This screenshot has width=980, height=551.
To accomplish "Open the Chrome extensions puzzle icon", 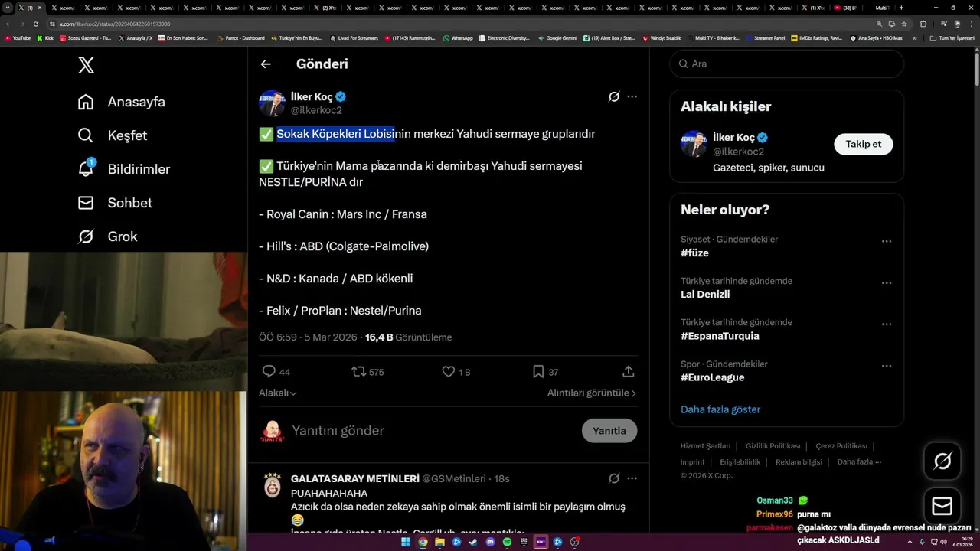I will click(x=923, y=24).
